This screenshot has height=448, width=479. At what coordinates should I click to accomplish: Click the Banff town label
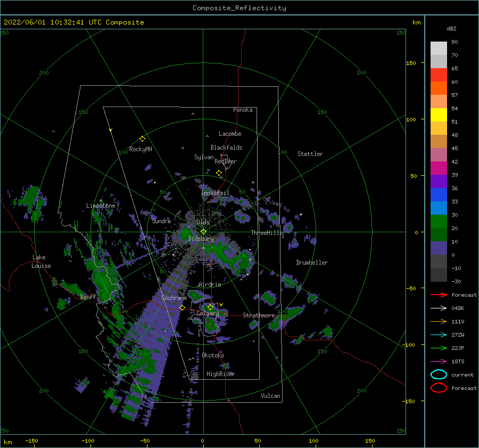(x=88, y=297)
